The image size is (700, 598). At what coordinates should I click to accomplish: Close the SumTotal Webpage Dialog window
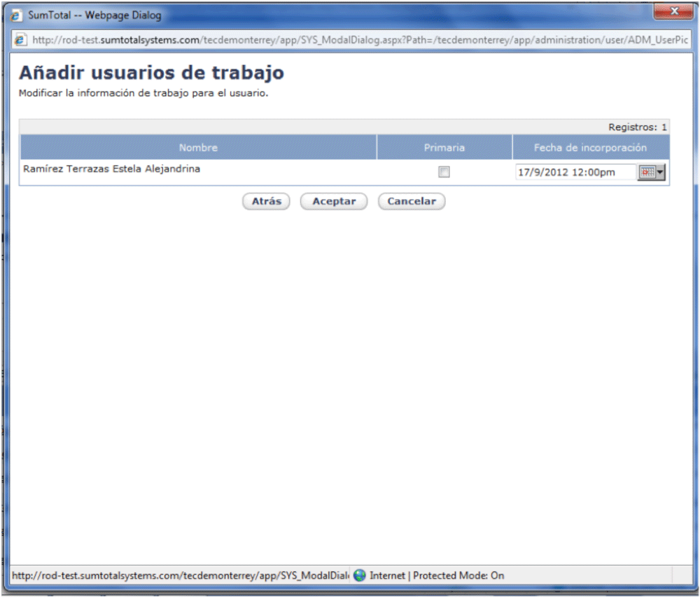tap(675, 11)
